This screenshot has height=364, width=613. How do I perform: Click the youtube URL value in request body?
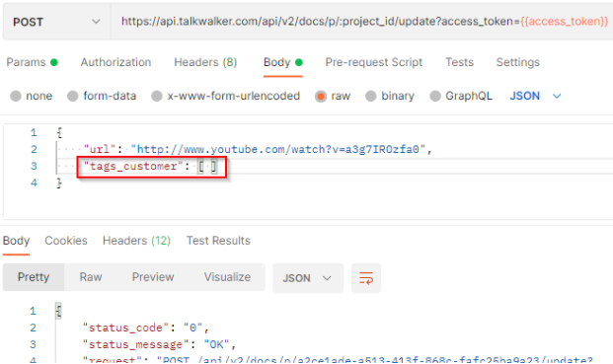tap(278, 149)
